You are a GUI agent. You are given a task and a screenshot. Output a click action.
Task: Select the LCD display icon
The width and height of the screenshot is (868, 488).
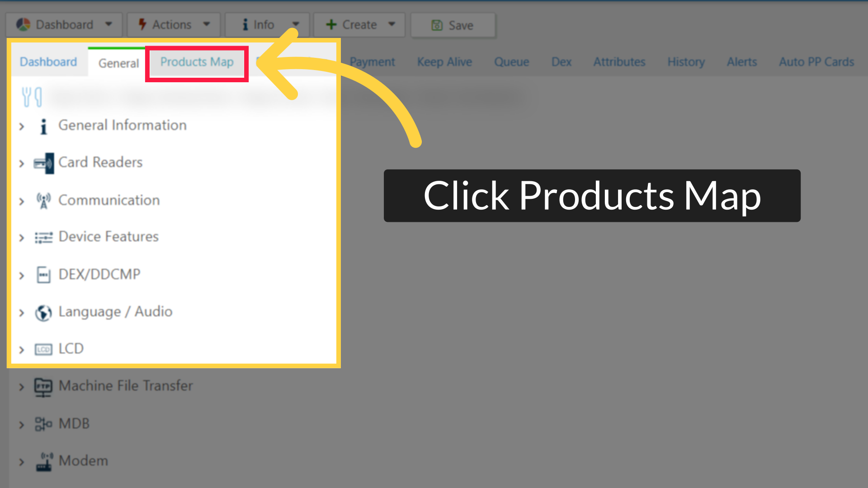[43, 349]
